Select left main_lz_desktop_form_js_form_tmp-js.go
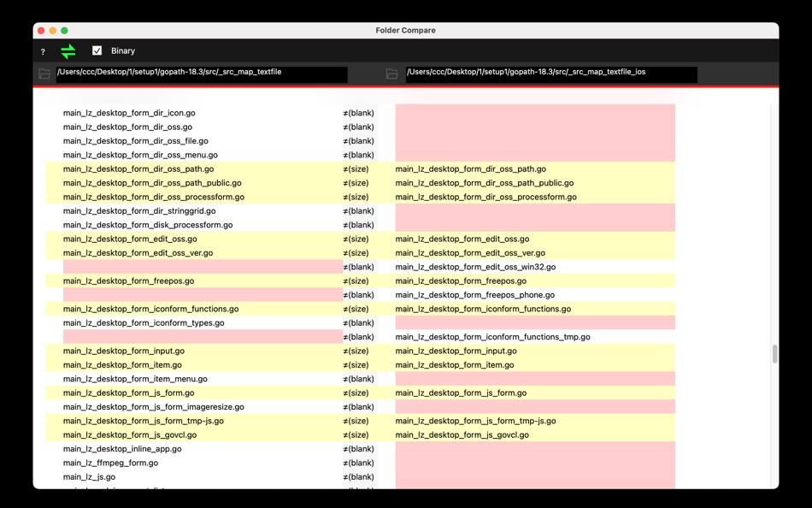Image resolution: width=812 pixels, height=508 pixels. pyautogui.click(x=144, y=421)
